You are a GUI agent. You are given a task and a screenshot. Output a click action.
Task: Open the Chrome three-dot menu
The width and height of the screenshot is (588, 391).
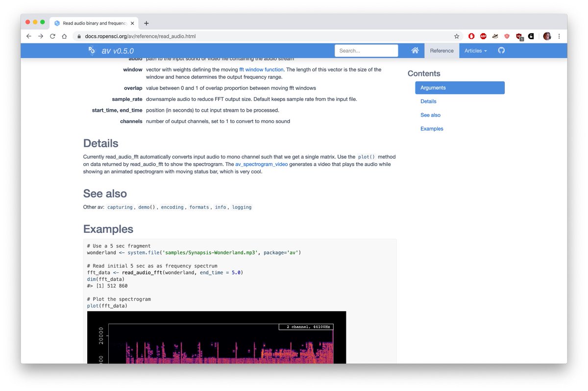pos(559,36)
